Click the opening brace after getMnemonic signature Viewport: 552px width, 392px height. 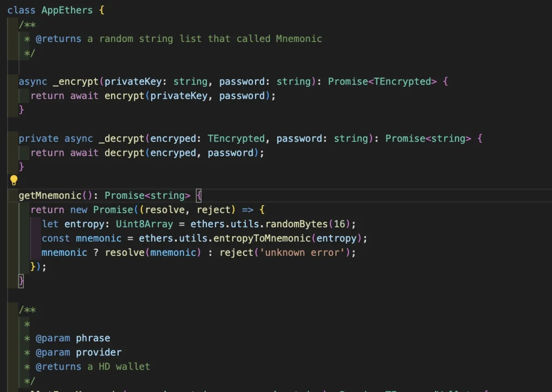[198, 195]
